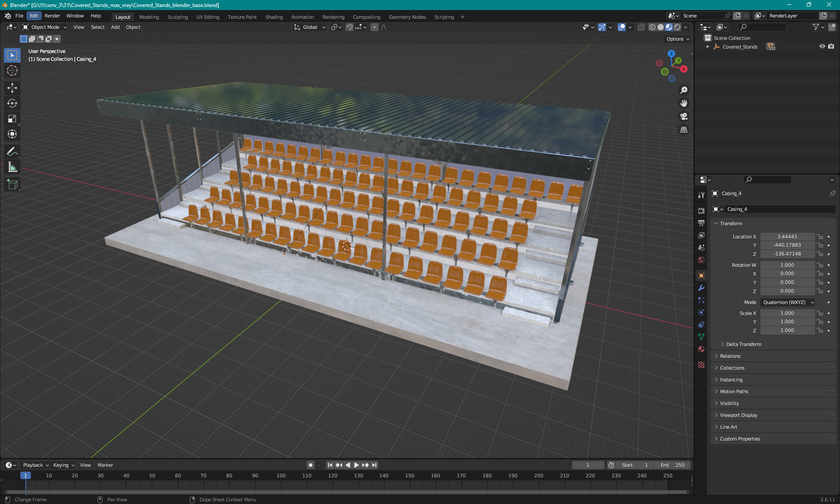Screen dimensions: 840x504
Task: Open the Scene properties tab
Action: coord(701,247)
